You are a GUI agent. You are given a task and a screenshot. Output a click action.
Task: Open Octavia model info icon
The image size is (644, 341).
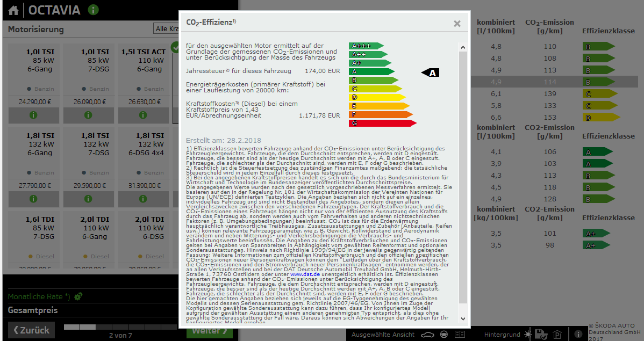pos(93,10)
